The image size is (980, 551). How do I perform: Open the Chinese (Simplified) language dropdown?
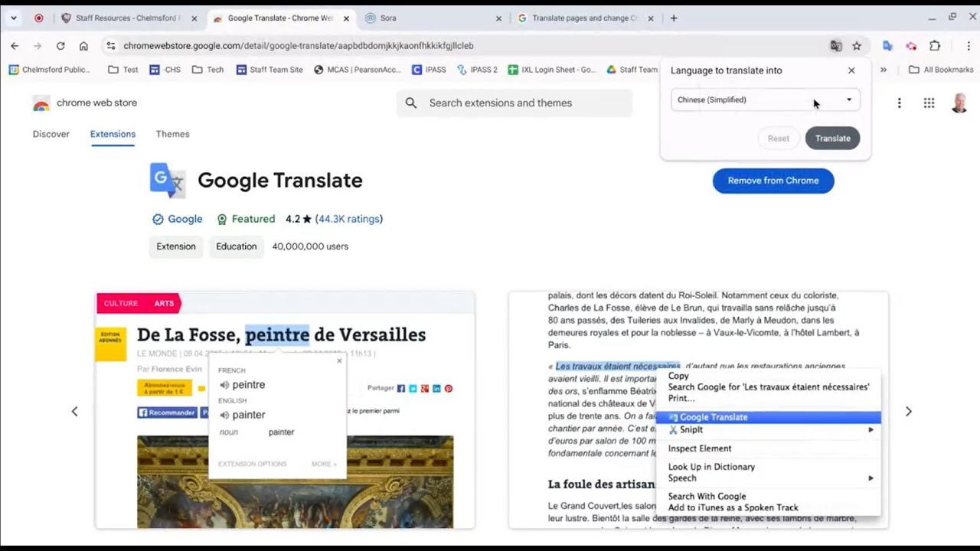click(766, 99)
